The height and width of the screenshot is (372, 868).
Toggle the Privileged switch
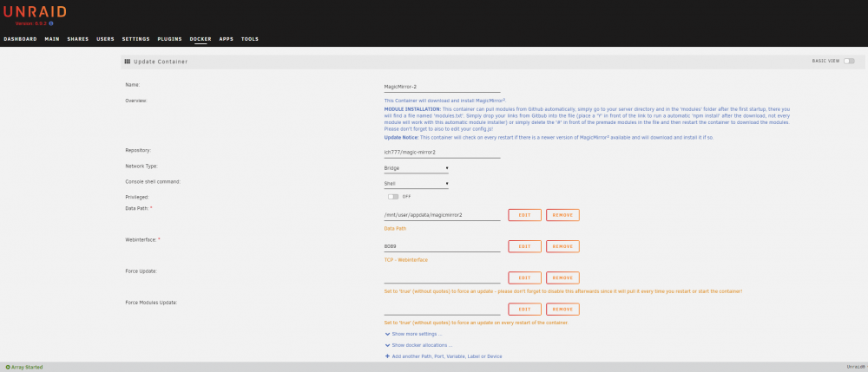pyautogui.click(x=393, y=196)
